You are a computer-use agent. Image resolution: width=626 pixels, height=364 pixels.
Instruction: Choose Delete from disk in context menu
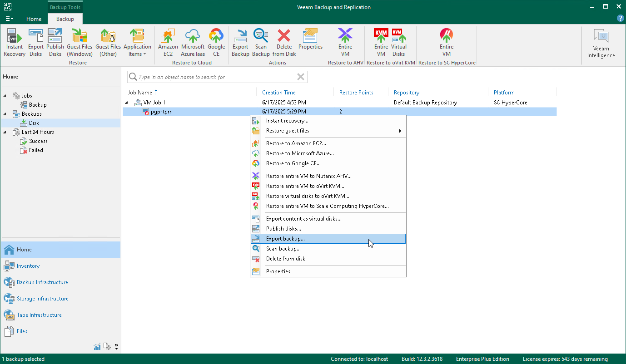point(328,259)
